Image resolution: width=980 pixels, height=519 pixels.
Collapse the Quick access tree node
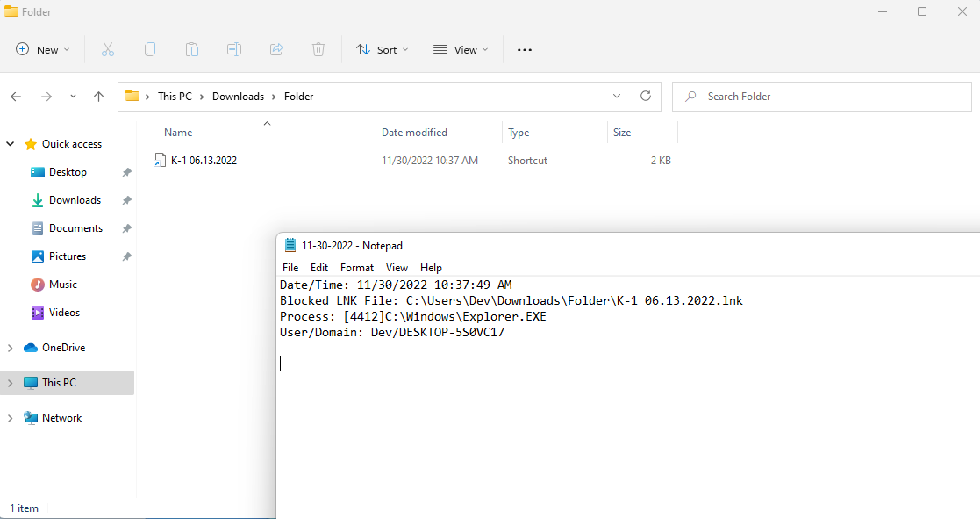(x=10, y=144)
